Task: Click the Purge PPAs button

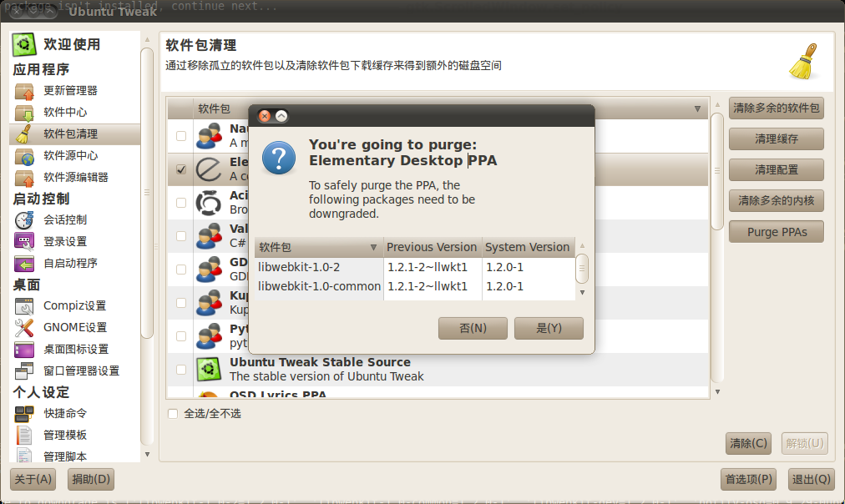Action: tap(776, 232)
